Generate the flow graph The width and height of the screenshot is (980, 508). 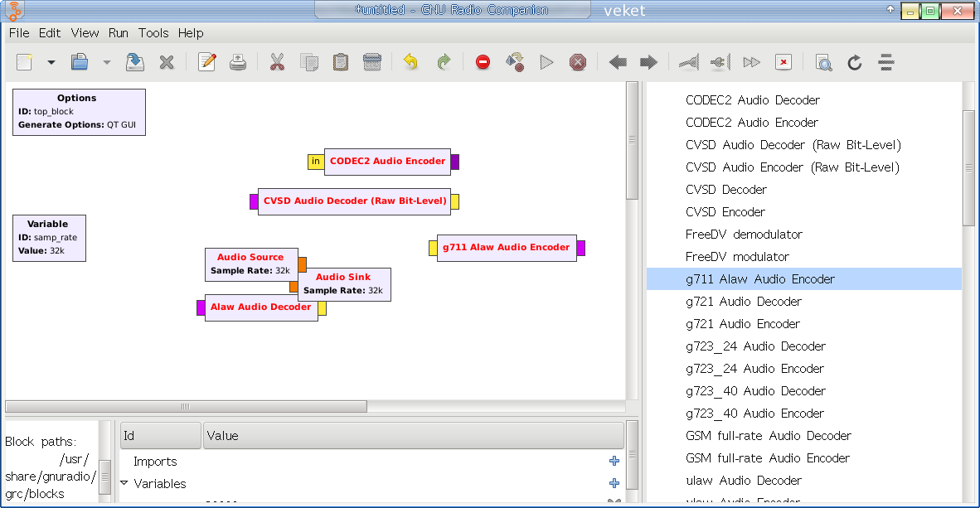coord(515,62)
